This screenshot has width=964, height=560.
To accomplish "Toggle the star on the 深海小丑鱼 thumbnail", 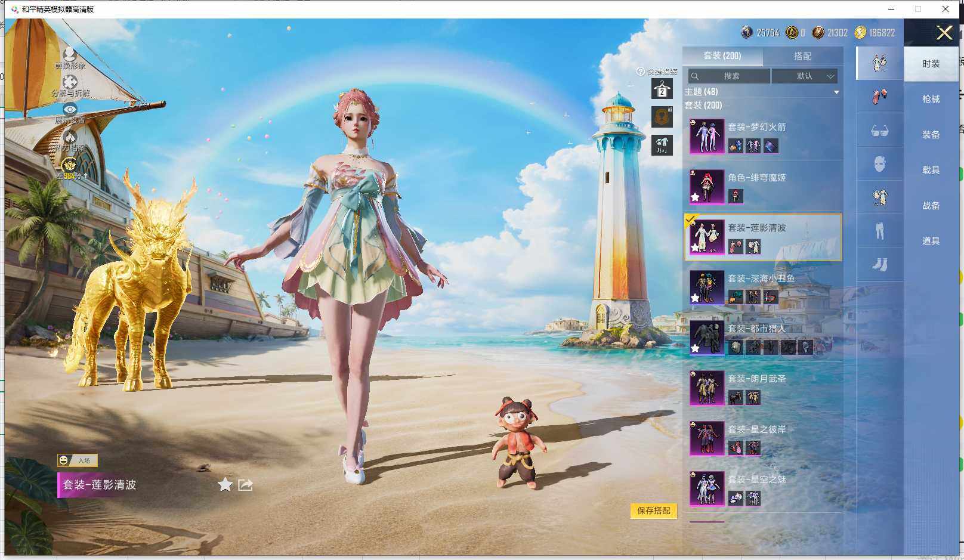I will coord(695,298).
